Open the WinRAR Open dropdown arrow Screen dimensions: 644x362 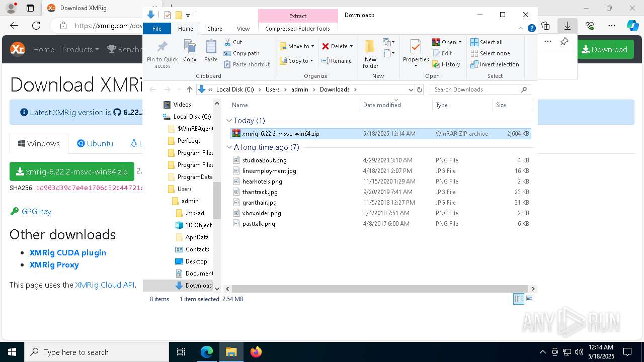(x=460, y=42)
